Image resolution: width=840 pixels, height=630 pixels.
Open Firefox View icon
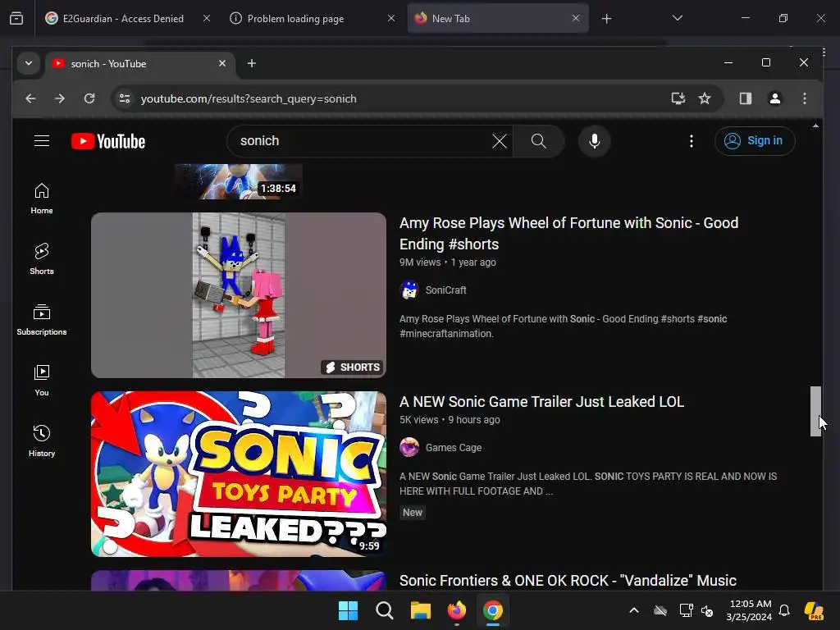coord(16,19)
